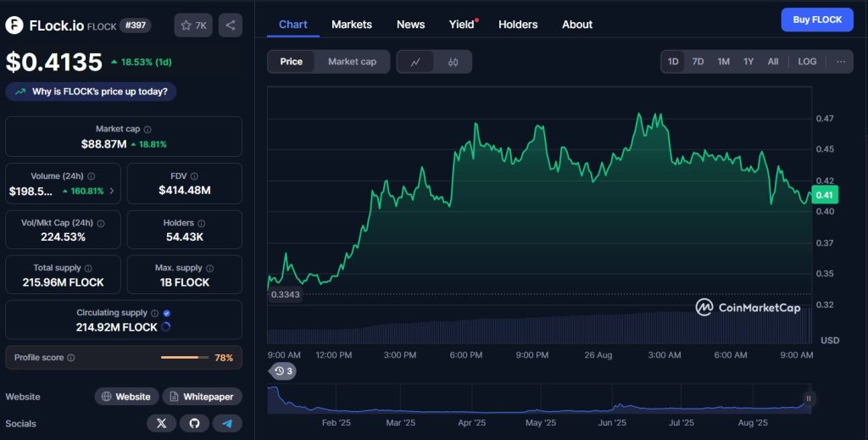Toggle chart to Market cap view

point(352,62)
